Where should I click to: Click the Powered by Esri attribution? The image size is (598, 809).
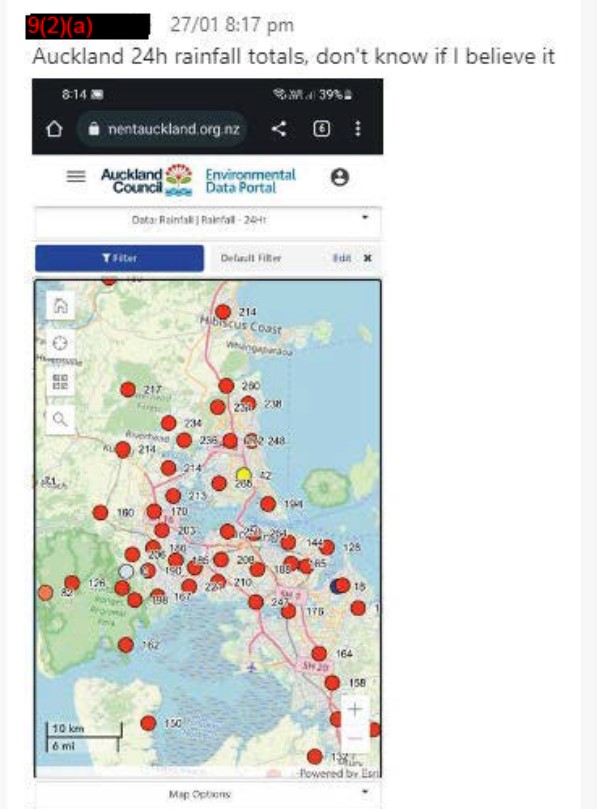[x=340, y=773]
